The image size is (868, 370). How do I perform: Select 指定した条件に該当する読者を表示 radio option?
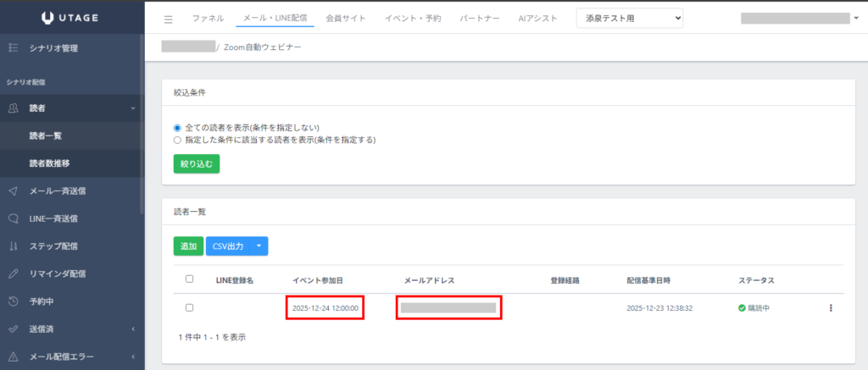coord(178,140)
